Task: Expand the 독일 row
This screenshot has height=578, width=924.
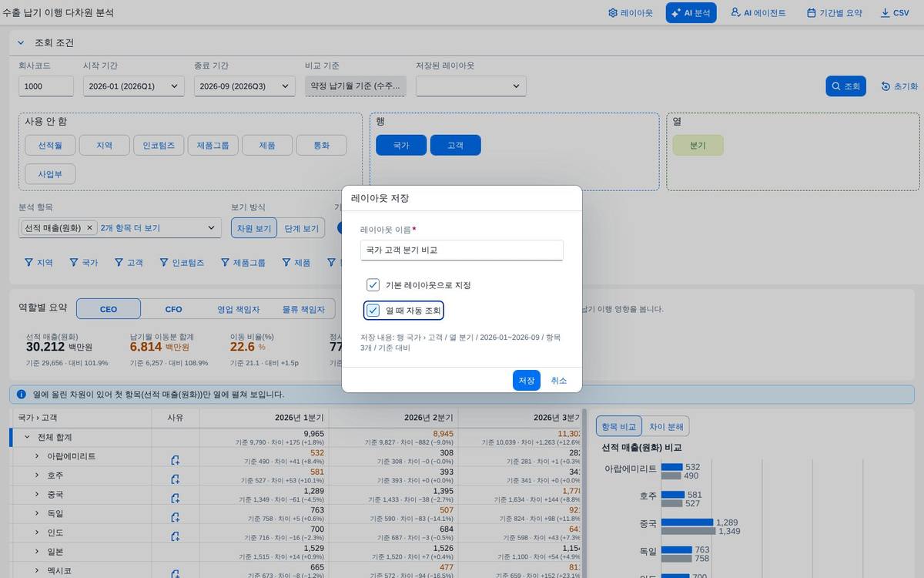Action: 36,513
